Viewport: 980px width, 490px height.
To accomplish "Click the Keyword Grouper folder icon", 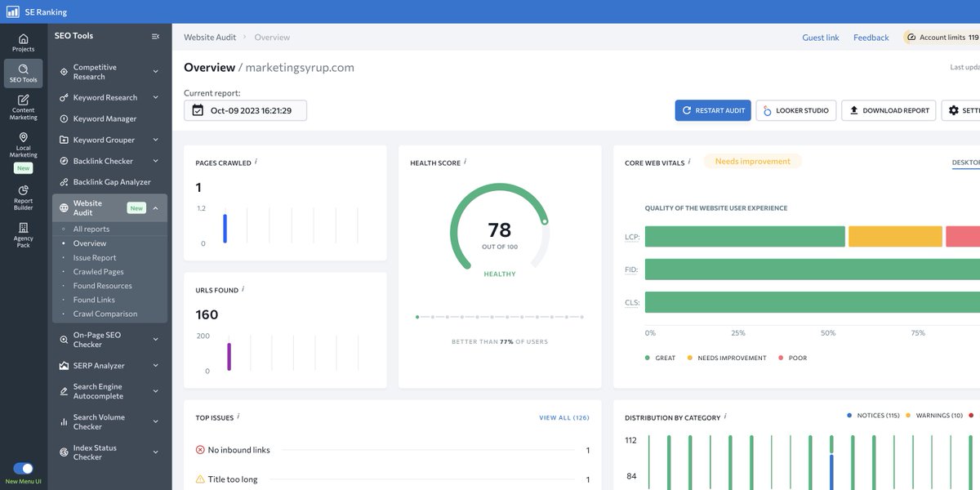I will point(64,140).
